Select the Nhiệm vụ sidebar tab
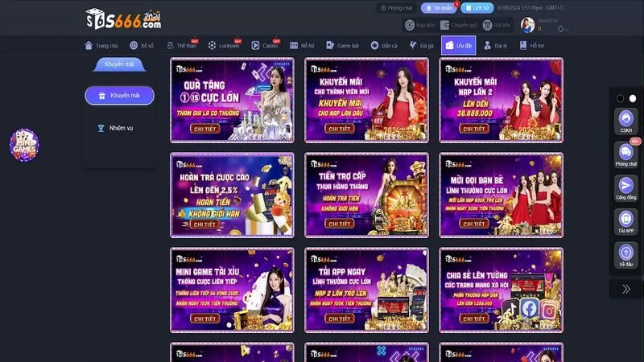This screenshot has width=644, height=362. coord(120,128)
